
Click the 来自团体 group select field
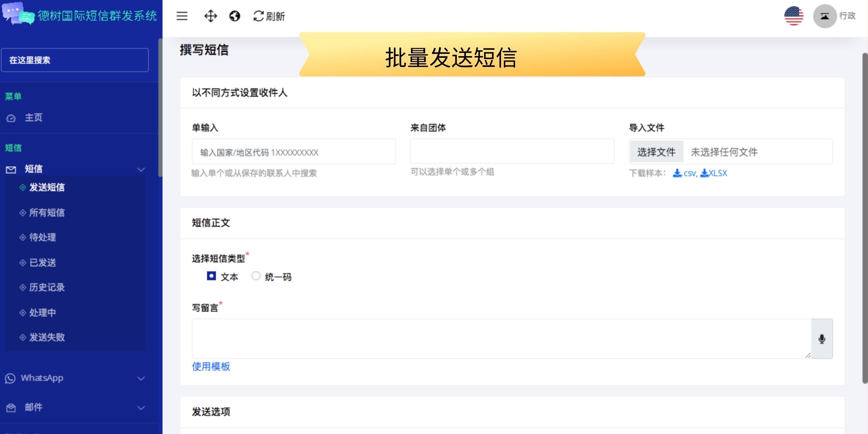pyautogui.click(x=512, y=152)
